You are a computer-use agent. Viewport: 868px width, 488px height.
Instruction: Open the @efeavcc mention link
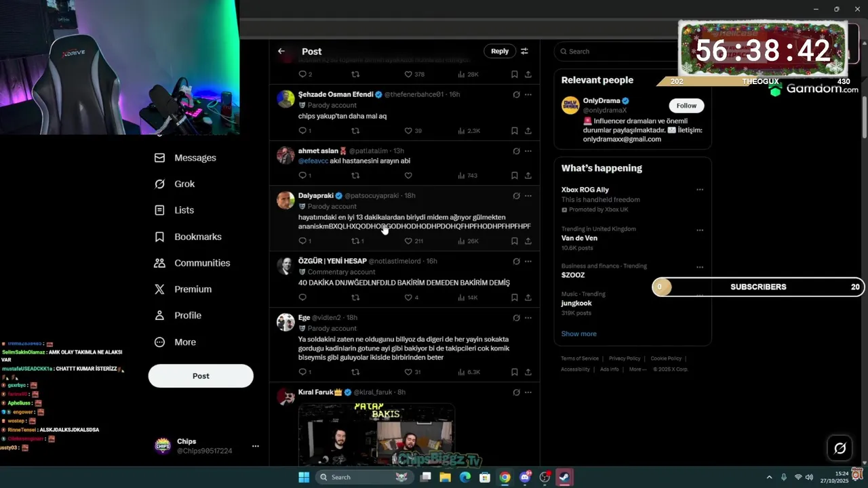pos(313,161)
